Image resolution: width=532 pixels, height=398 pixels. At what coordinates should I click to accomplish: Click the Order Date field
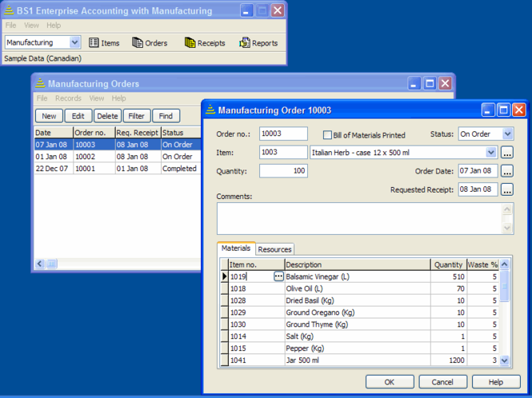[x=478, y=171]
